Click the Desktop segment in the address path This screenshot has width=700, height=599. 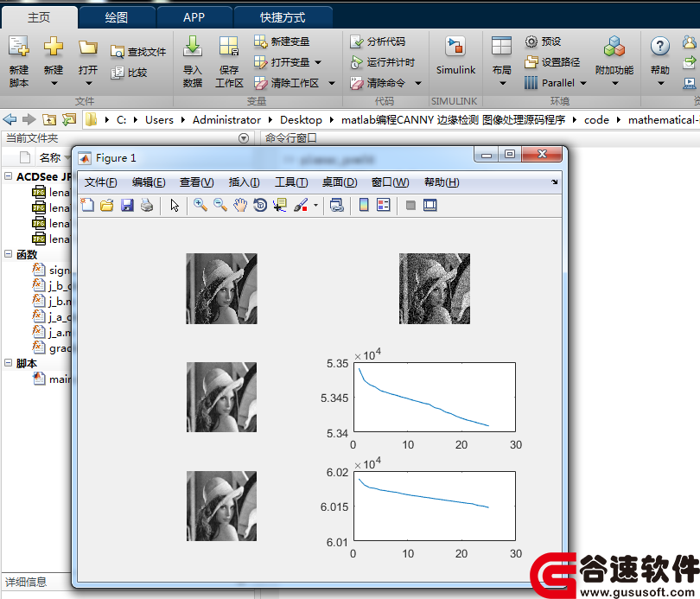[301, 120]
